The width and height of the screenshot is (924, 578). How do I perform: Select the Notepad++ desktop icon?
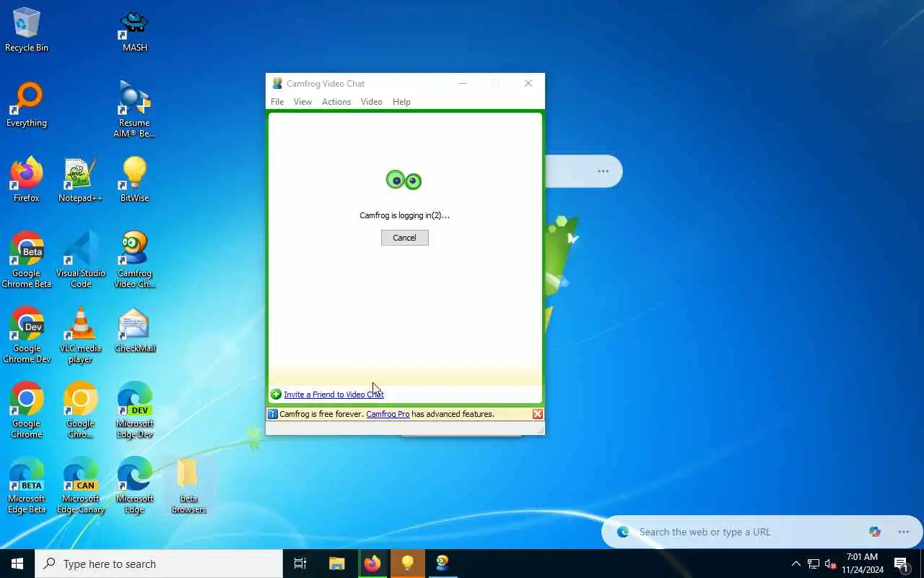pos(80,181)
